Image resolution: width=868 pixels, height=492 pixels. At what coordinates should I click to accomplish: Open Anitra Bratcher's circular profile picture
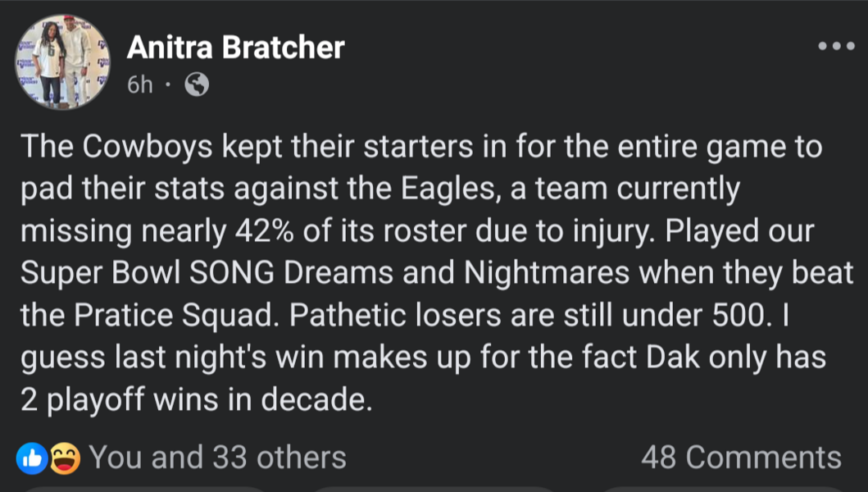[62, 62]
